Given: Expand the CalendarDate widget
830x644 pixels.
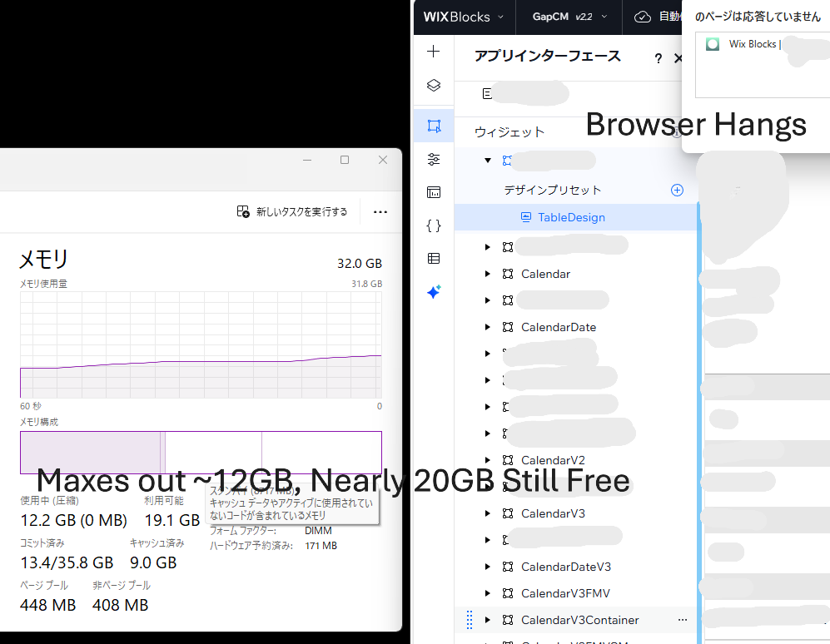Looking at the screenshot, I should tap(488, 327).
